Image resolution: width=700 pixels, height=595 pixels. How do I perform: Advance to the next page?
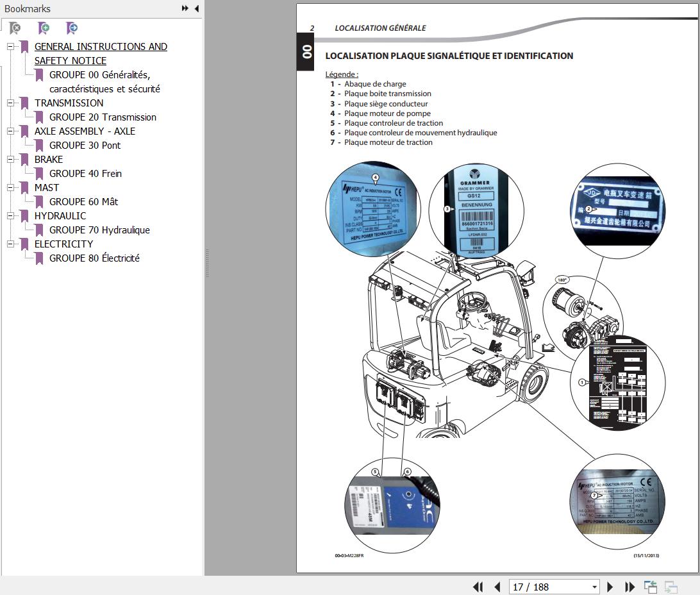coord(610,587)
